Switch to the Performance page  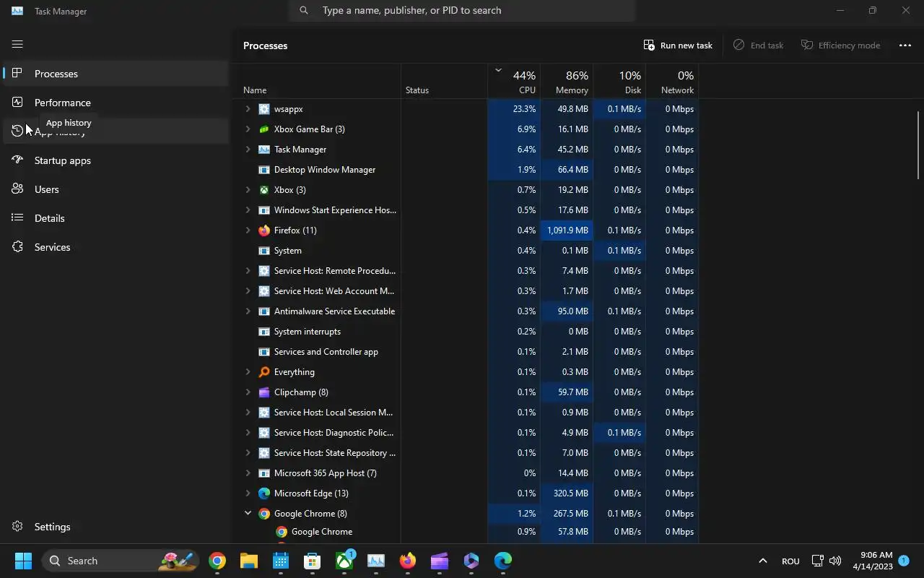(x=115, y=103)
